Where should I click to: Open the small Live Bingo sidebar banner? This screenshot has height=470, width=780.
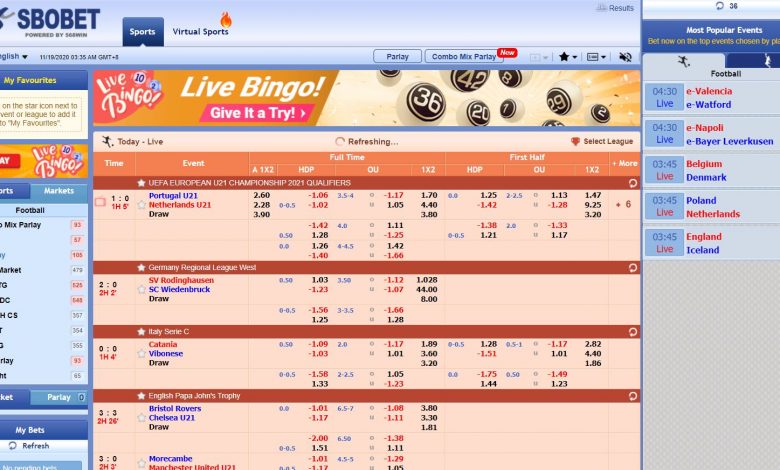point(44,161)
